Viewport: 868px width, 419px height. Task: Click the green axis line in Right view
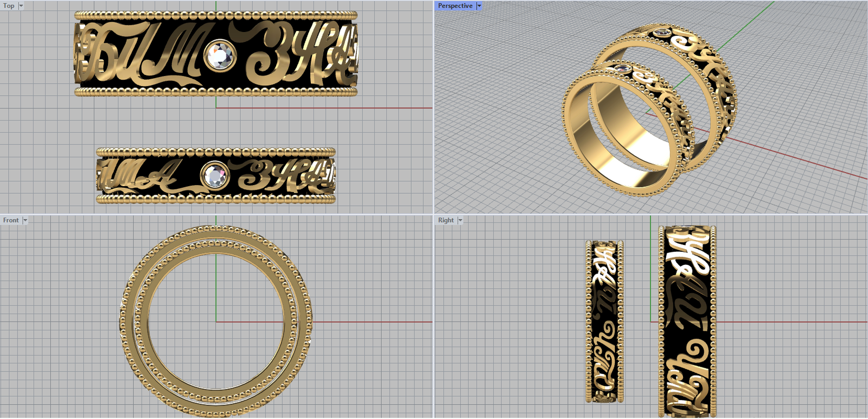click(650, 271)
